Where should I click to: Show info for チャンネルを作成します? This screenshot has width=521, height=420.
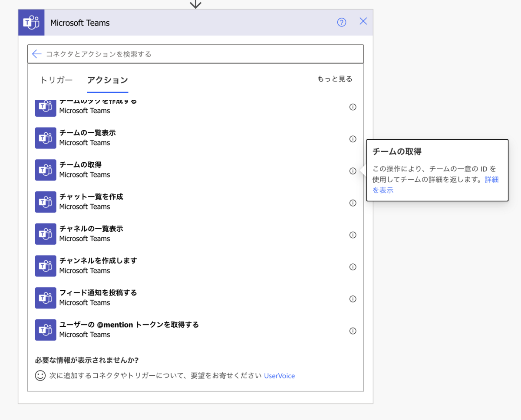coord(353,267)
